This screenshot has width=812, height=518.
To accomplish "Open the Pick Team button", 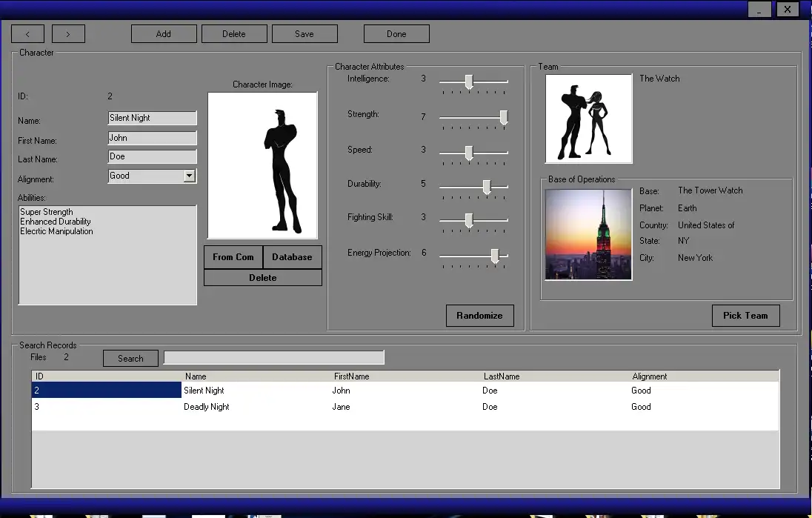I will click(745, 316).
